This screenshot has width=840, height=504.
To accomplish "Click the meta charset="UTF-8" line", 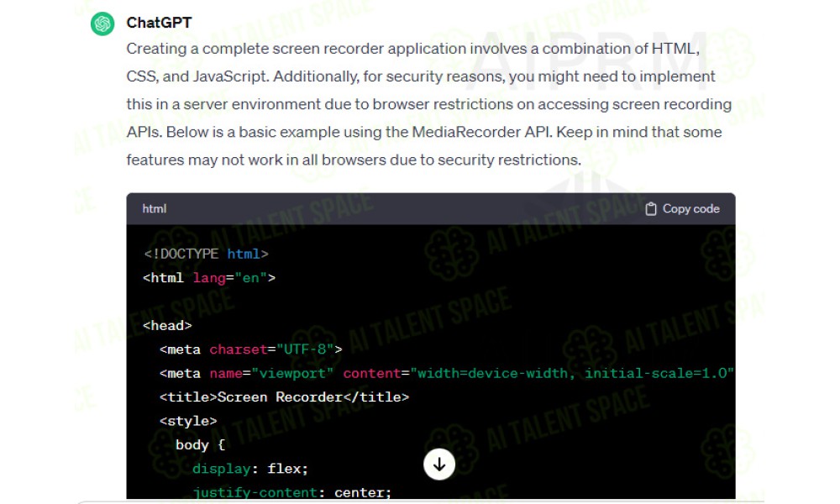I will [x=250, y=349].
